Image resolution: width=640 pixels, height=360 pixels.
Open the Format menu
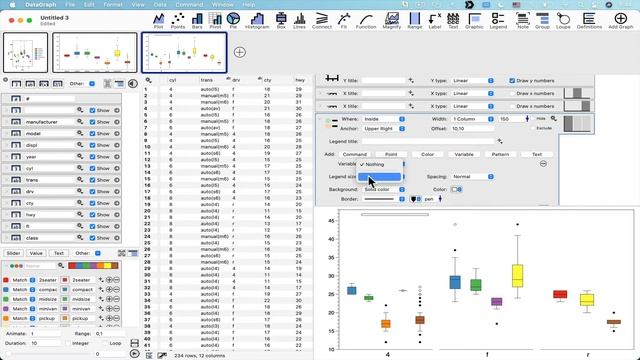[113, 4]
